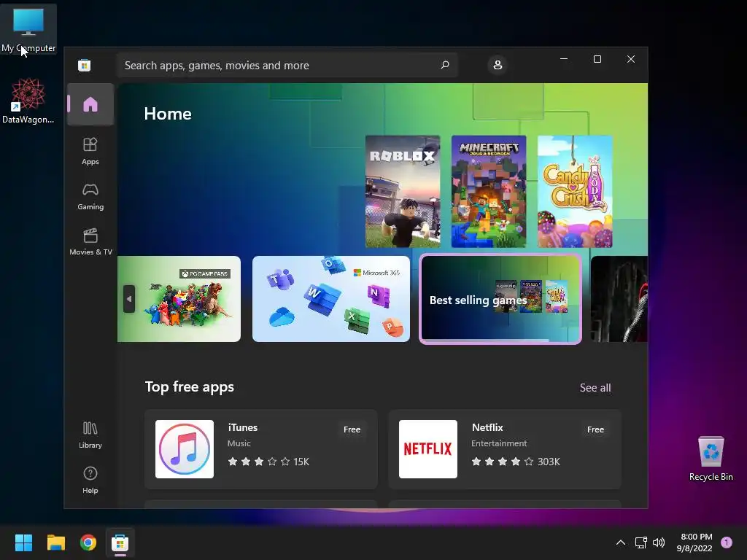Image resolution: width=747 pixels, height=560 pixels.
Task: Close the Microsoft Store window
Action: [x=631, y=59]
